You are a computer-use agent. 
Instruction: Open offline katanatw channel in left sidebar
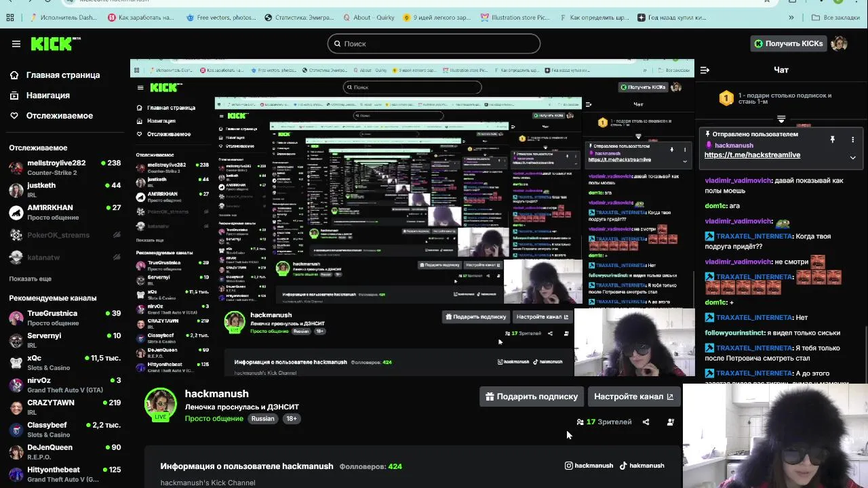tap(64, 258)
